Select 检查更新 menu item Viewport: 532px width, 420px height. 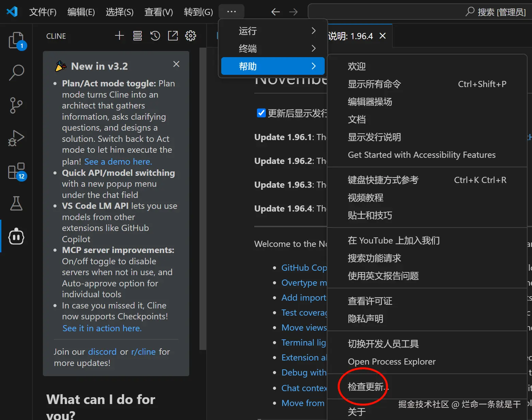click(427, 387)
